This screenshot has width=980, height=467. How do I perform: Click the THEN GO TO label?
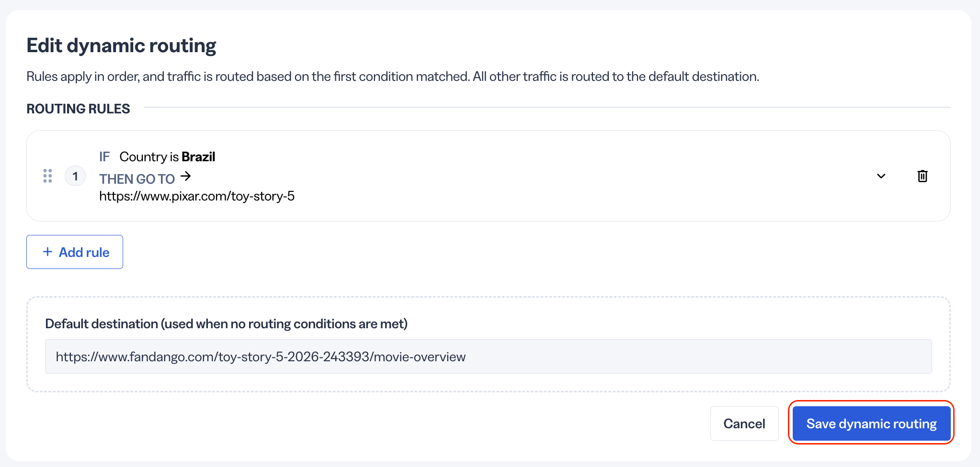137,179
